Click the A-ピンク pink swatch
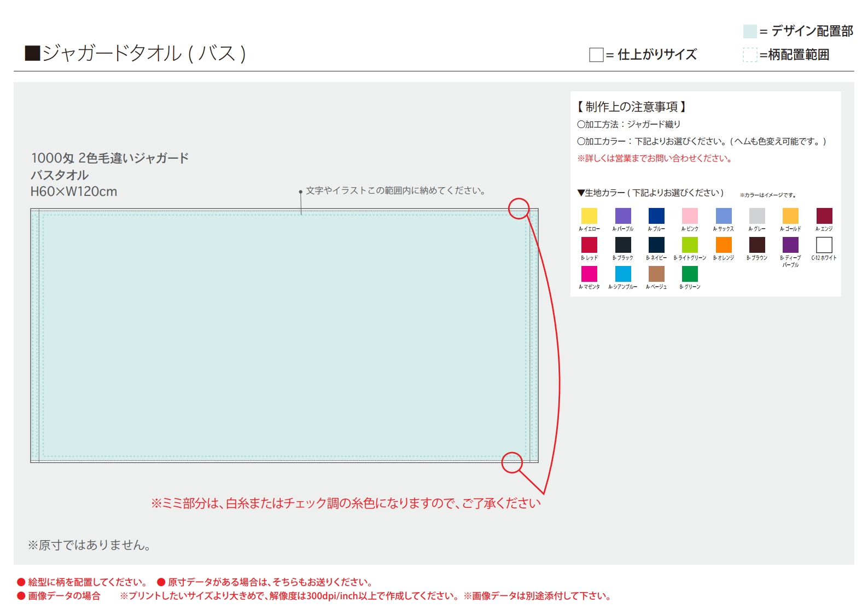 click(690, 216)
